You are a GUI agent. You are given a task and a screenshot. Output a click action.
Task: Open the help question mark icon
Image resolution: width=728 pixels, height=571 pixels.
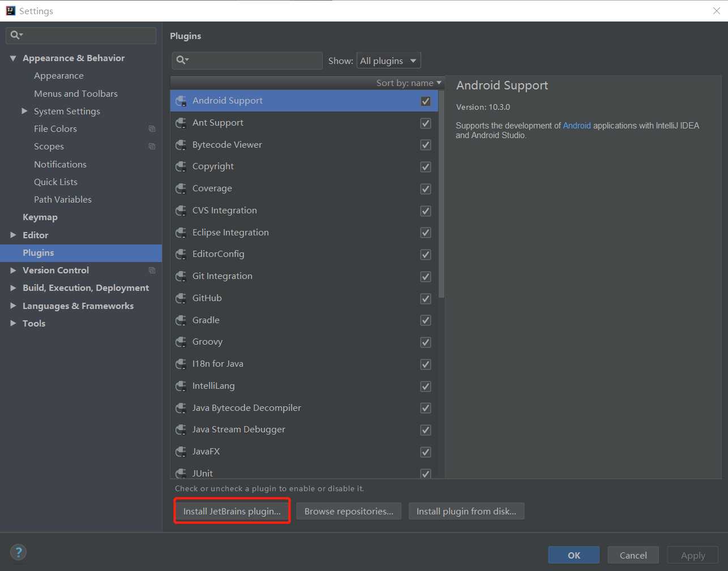point(18,552)
